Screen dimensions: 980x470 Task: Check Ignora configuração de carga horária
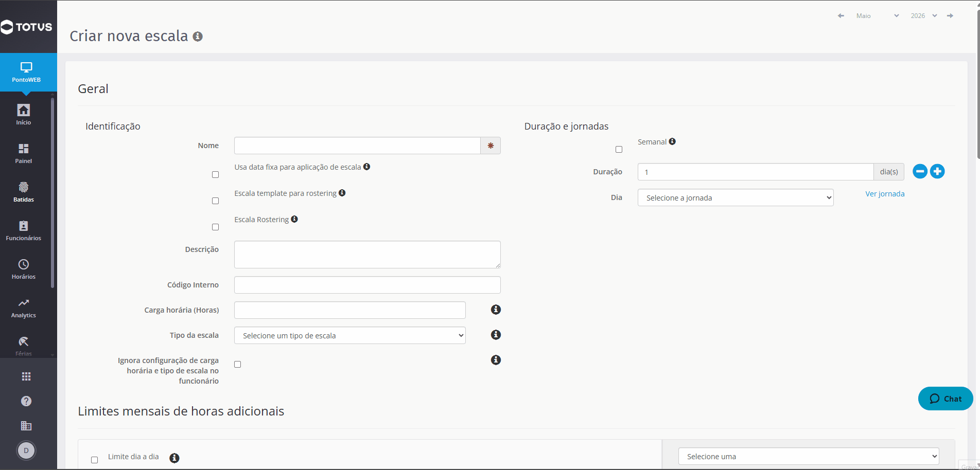click(x=237, y=365)
